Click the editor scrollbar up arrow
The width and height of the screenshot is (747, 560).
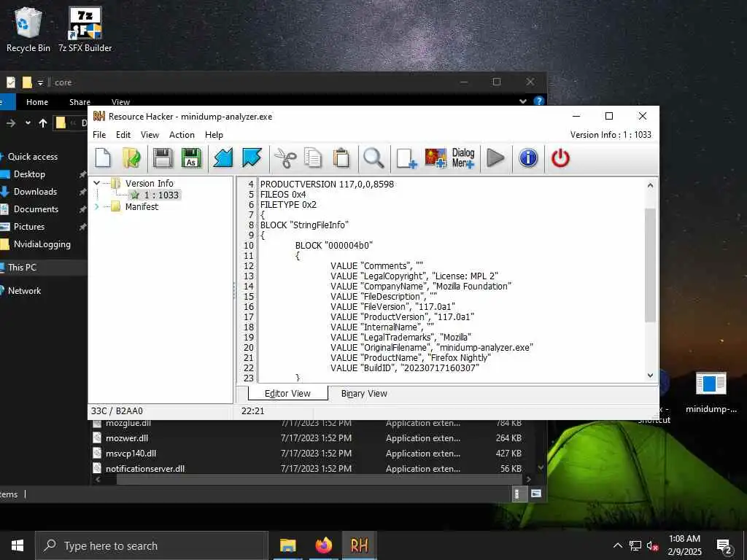(650, 184)
